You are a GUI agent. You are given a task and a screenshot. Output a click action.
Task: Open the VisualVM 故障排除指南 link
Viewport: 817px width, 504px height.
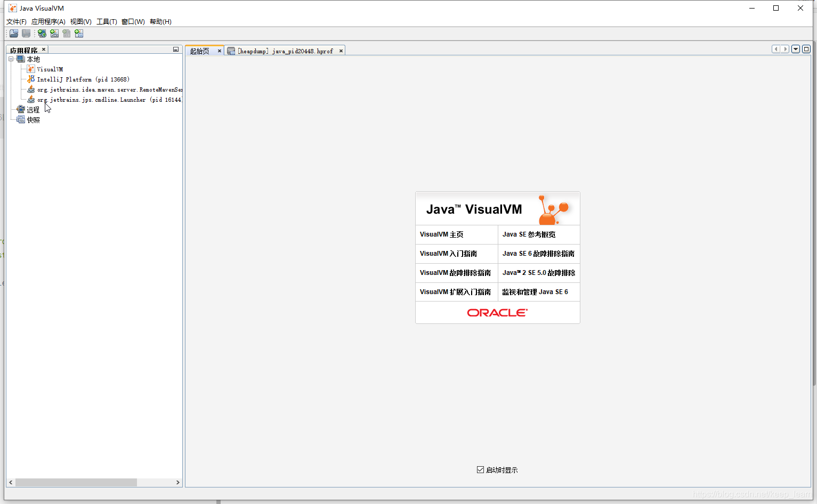click(455, 273)
